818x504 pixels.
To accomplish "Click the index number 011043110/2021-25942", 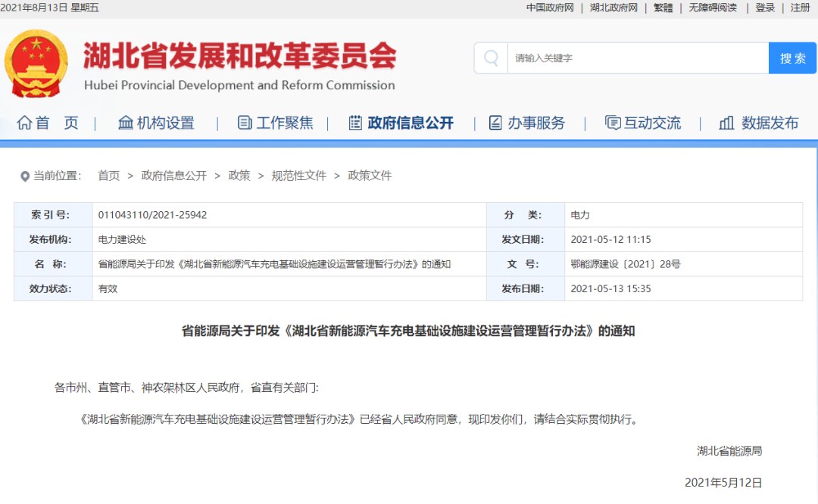I will point(152,215).
